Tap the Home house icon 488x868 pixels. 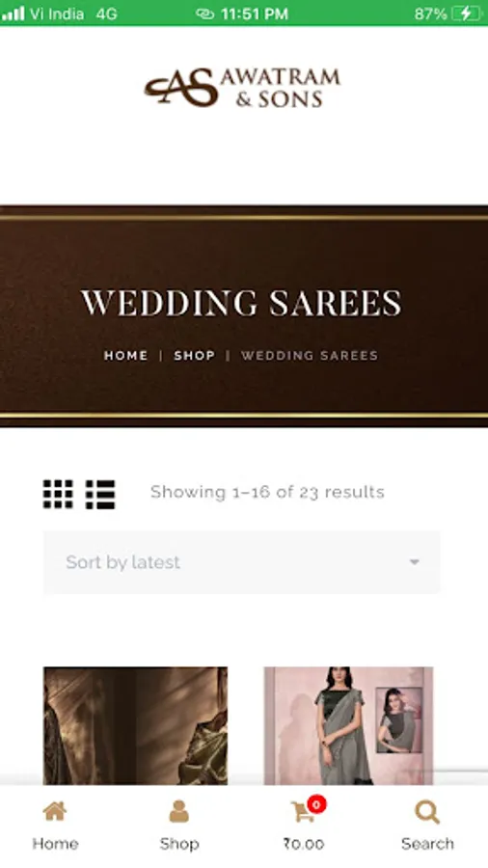coord(55,812)
